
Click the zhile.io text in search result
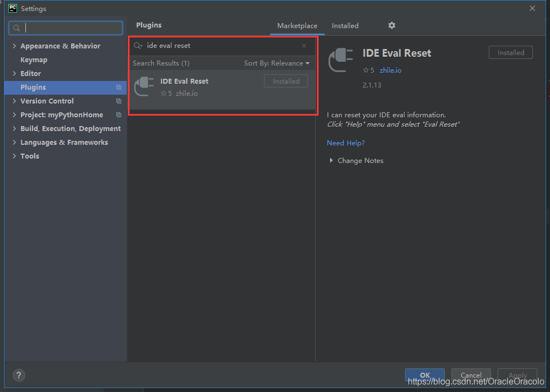[187, 94]
